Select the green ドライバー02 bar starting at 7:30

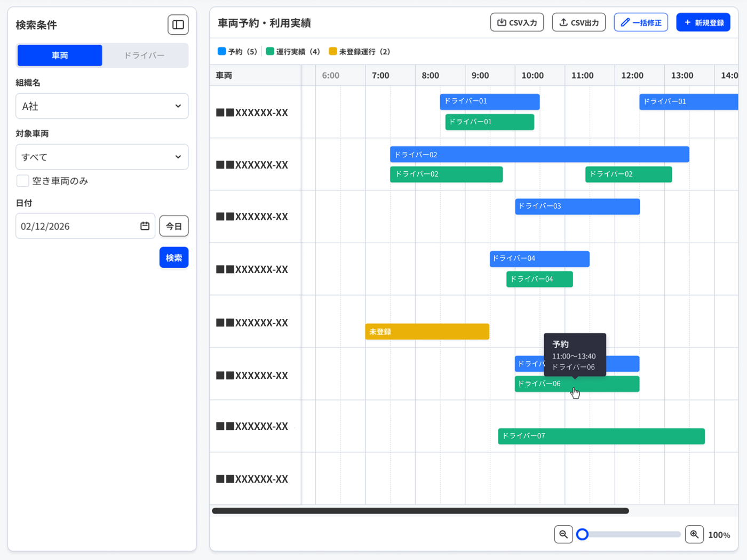click(446, 174)
